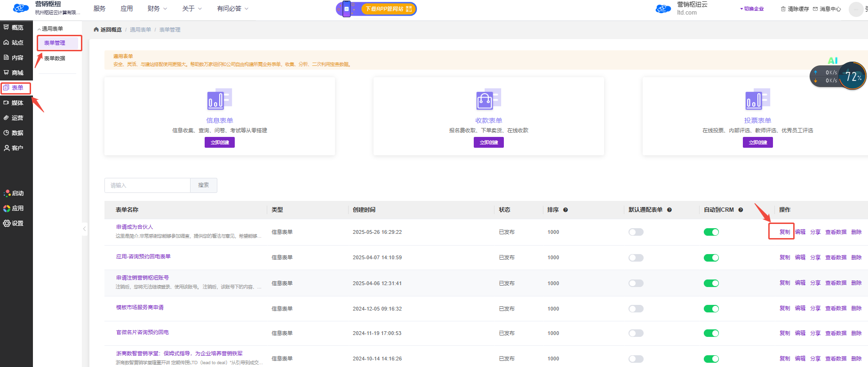Expand the 财务 dropdown menu
The image size is (868, 367).
coord(157,8)
